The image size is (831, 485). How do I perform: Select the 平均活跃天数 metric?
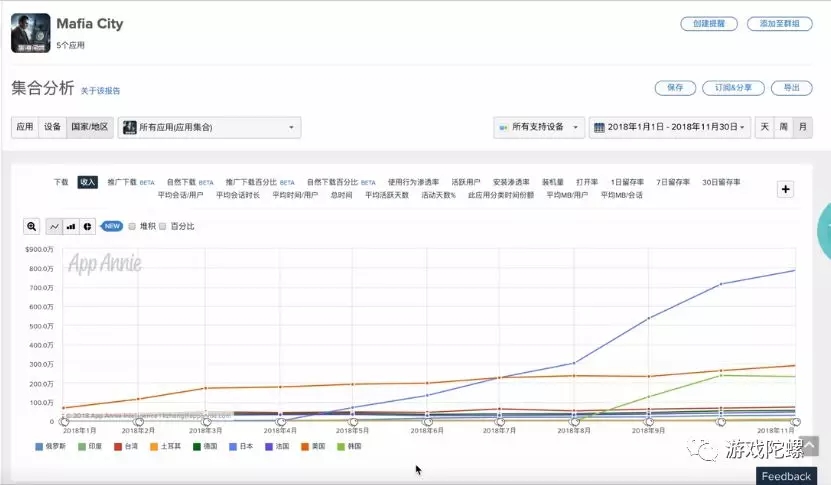point(387,195)
